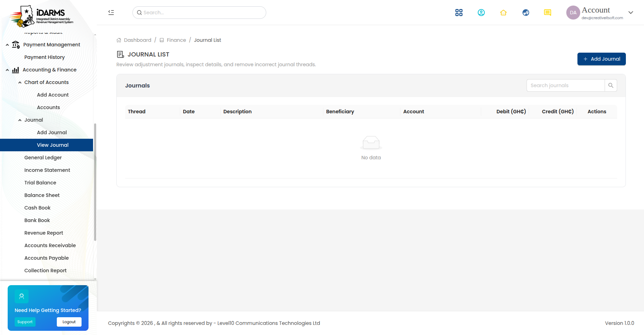Open the blue globe icon in header
This screenshot has height=335, width=644.
click(526, 13)
